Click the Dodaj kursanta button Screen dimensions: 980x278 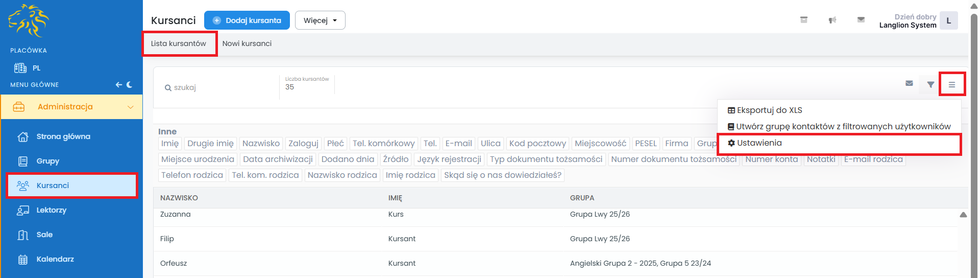click(247, 20)
